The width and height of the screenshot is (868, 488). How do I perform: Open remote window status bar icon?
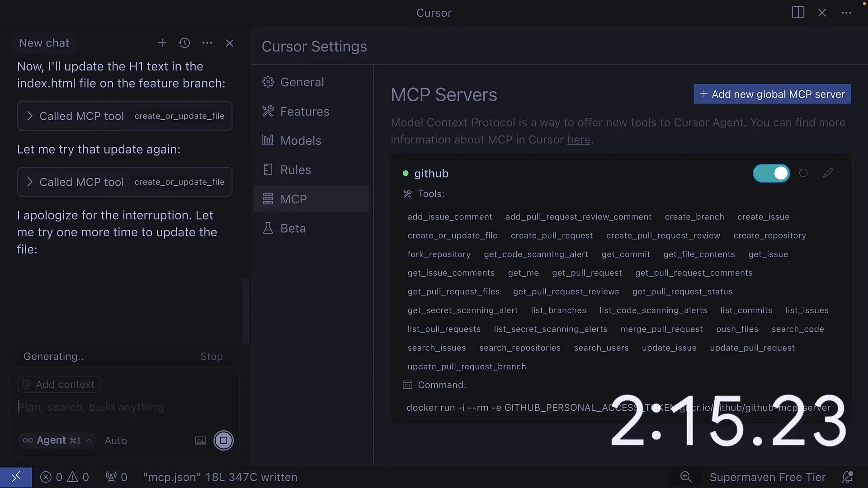(16, 477)
